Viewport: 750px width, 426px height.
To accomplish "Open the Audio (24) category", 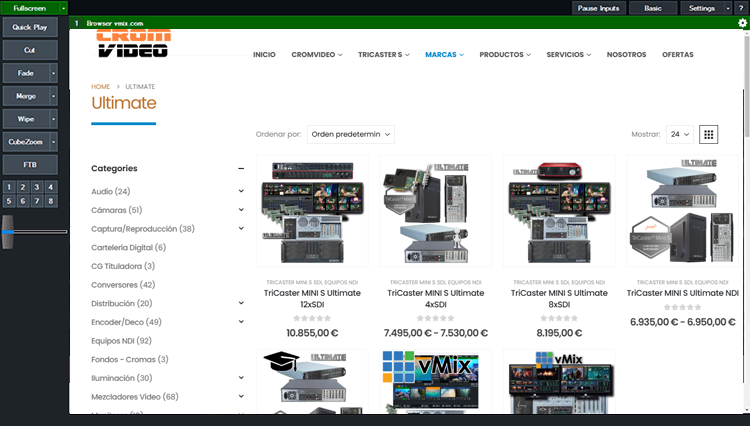I will [110, 191].
